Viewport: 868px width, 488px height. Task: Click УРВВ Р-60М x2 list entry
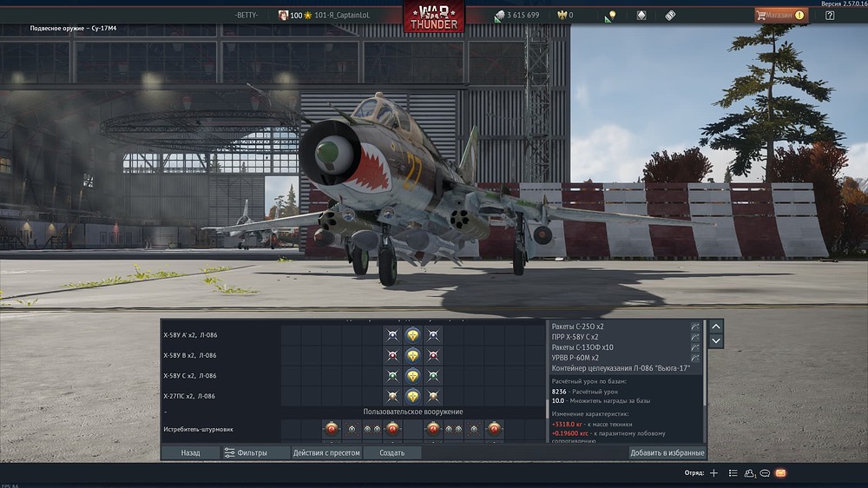coord(575,358)
